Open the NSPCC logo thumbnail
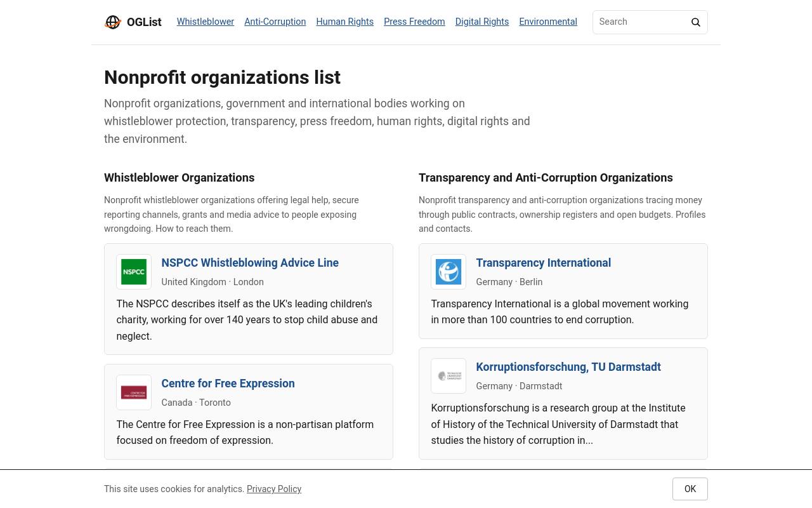Image resolution: width=812 pixels, height=508 pixels. point(134,272)
